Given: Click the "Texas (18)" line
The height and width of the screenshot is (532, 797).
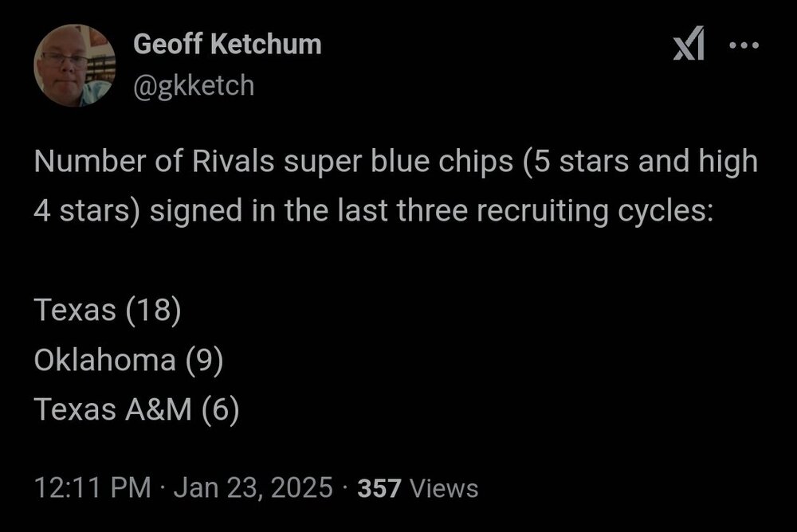Looking at the screenshot, I should coord(108,310).
